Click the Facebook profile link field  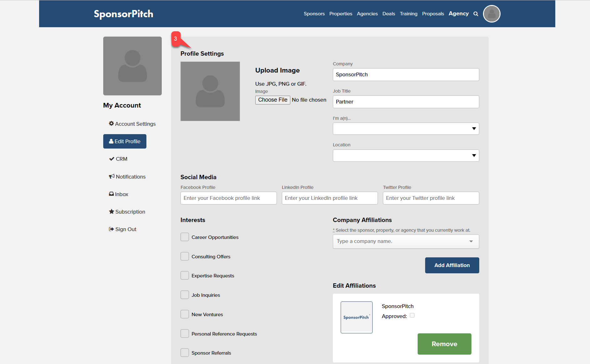point(228,198)
